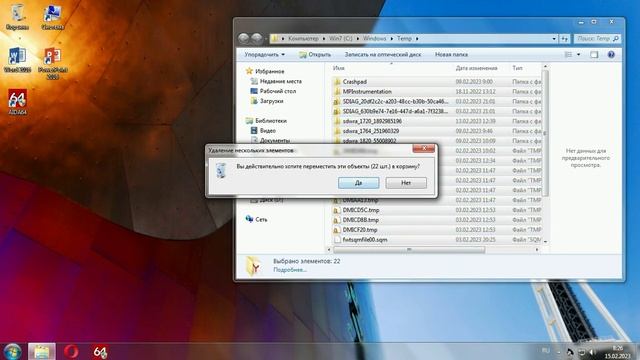Go back in Explorer navigation
This screenshot has width=640, height=360.
point(244,38)
